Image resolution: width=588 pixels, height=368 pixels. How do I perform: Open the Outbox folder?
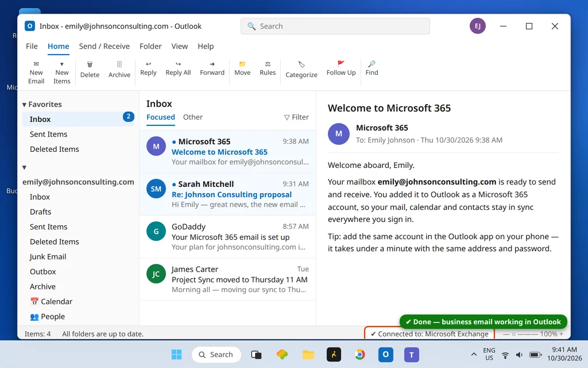coord(78,272)
